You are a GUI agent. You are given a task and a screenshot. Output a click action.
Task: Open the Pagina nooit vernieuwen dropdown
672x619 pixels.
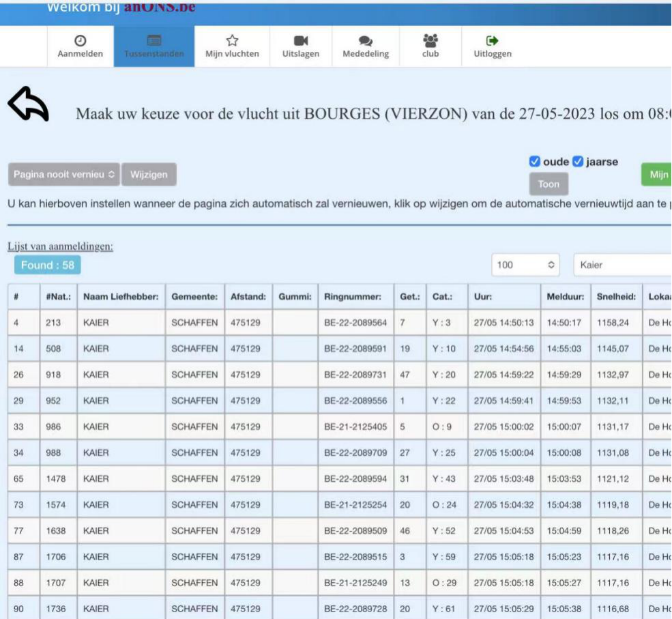tap(65, 175)
